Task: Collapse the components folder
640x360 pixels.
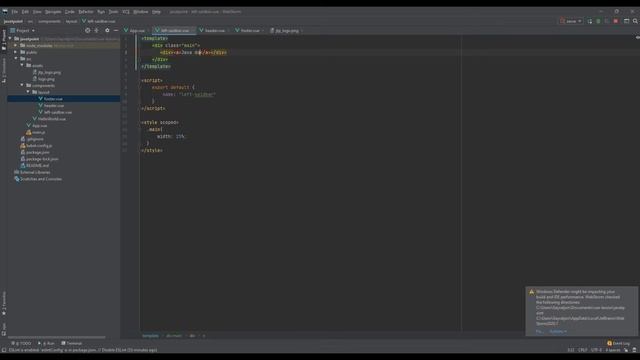Action: 22,85
